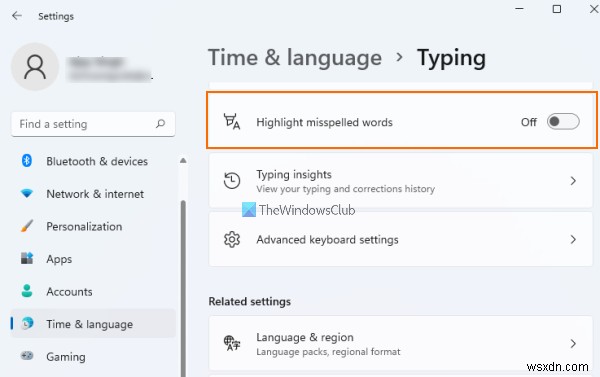This screenshot has height=377, width=600.
Task: Open Bluetooth & devices section
Action: pos(93,161)
